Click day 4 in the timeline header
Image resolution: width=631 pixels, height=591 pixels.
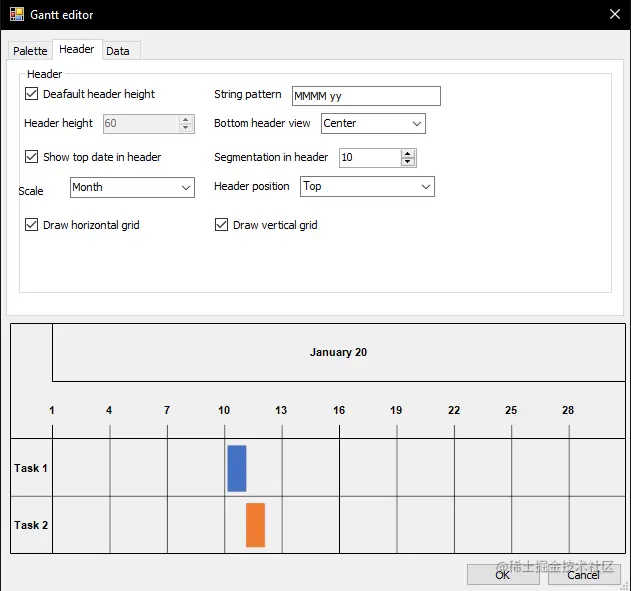click(109, 410)
